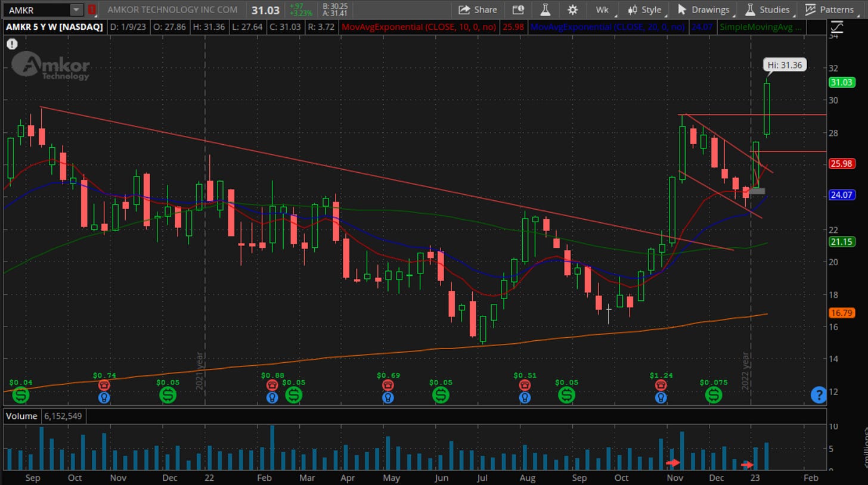Open the Studies menu
868x485 pixels.
[x=768, y=10]
